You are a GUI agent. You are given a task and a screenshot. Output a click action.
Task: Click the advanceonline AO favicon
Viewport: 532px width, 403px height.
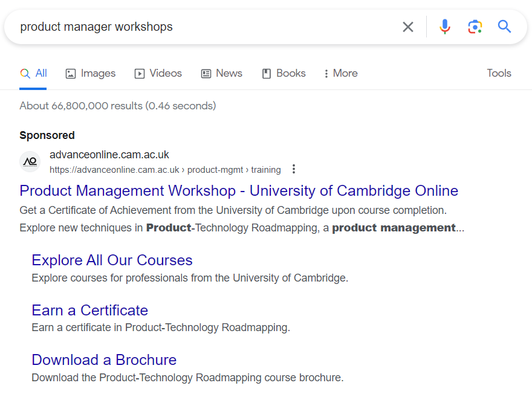point(30,162)
